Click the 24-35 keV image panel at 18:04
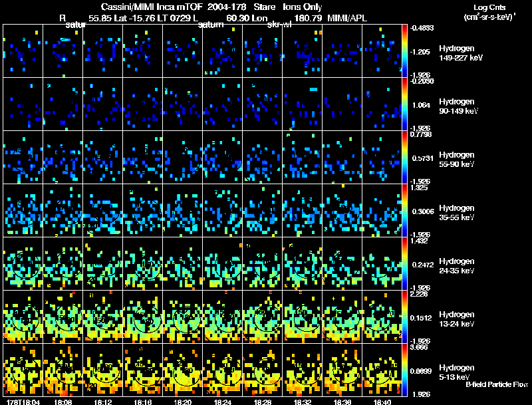This screenshot has height=405, width=532. (x=23, y=263)
